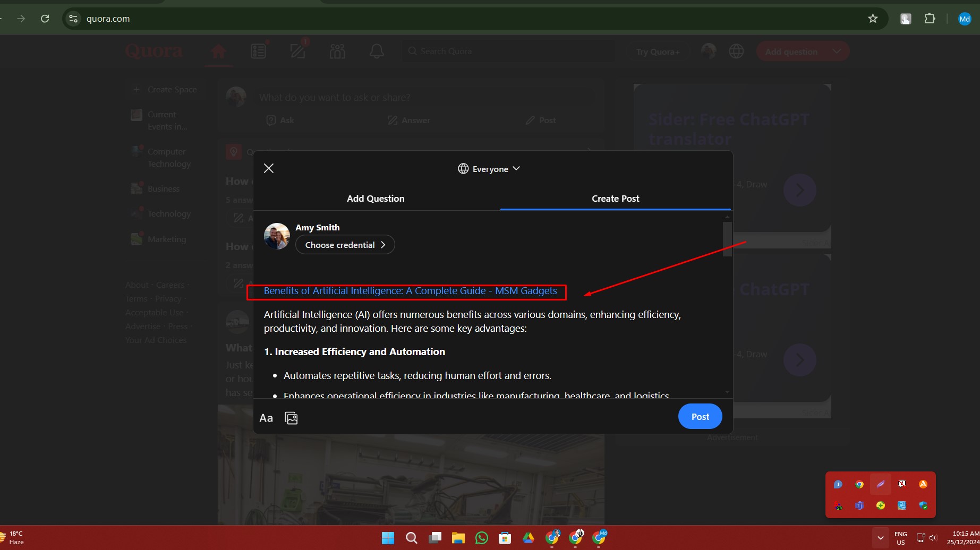Open the Windows Start menu
This screenshot has width=980, height=550.
click(388, 538)
